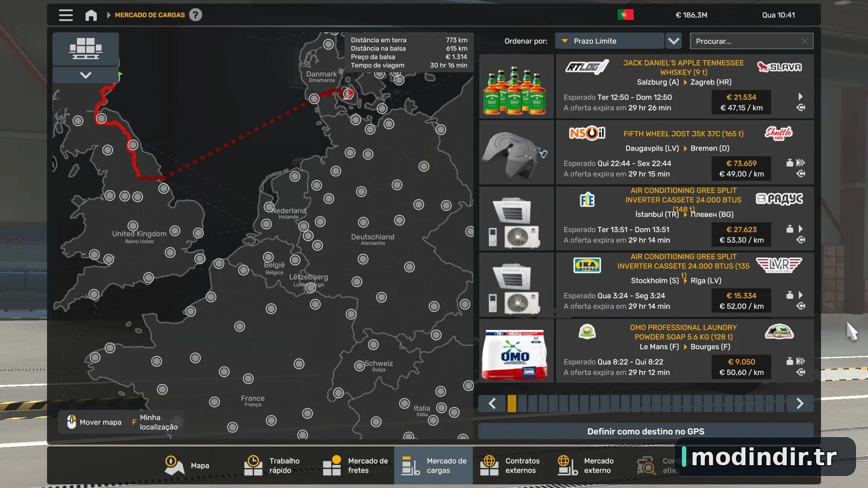Select the air conditioning thumbnail for Stockholm job

516,285
